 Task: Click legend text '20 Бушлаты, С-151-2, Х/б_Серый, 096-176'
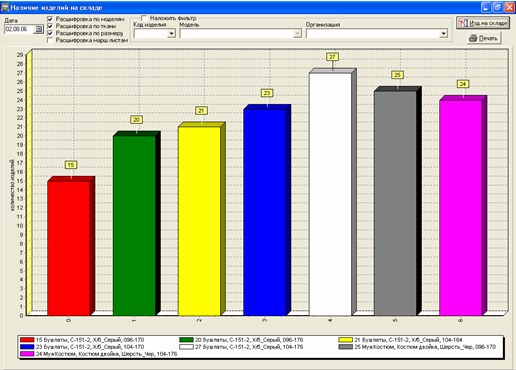249,340
